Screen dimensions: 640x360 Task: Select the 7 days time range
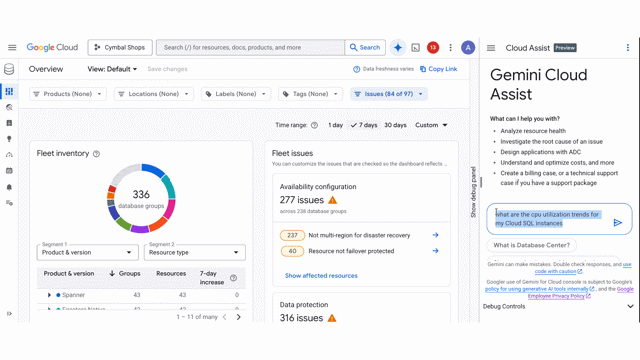(364, 125)
